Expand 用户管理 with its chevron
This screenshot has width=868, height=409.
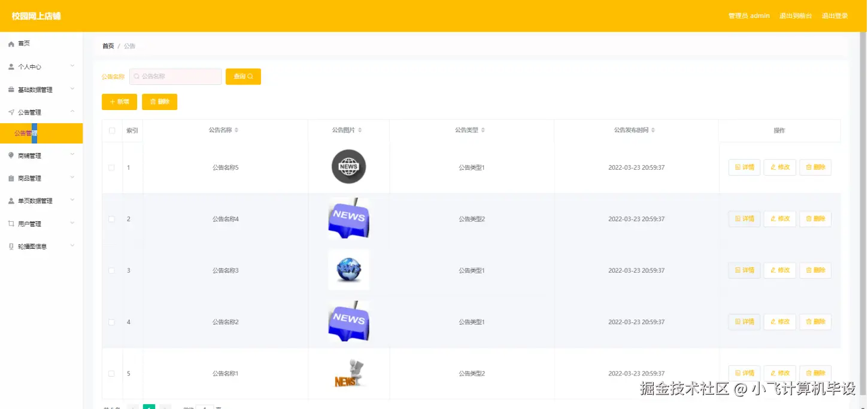(72, 222)
